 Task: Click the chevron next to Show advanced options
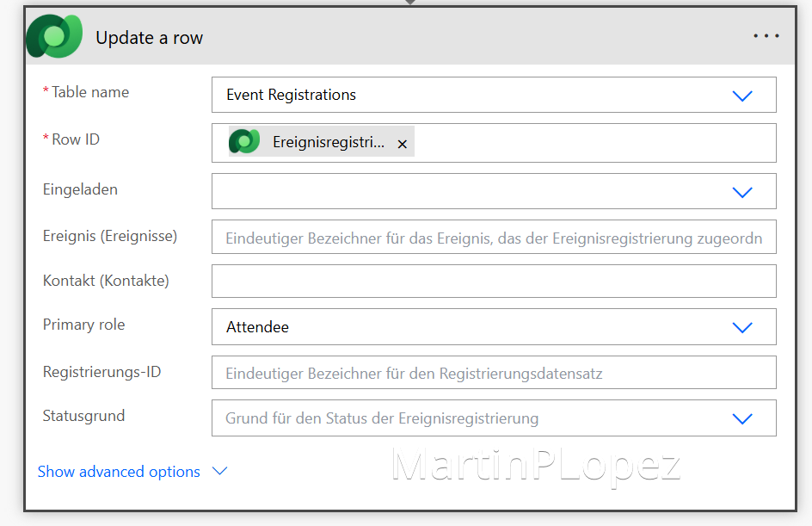click(218, 471)
